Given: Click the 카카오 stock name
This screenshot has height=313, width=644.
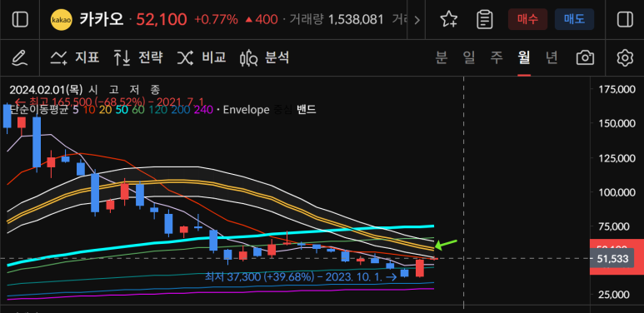Looking at the screenshot, I should click(102, 19).
